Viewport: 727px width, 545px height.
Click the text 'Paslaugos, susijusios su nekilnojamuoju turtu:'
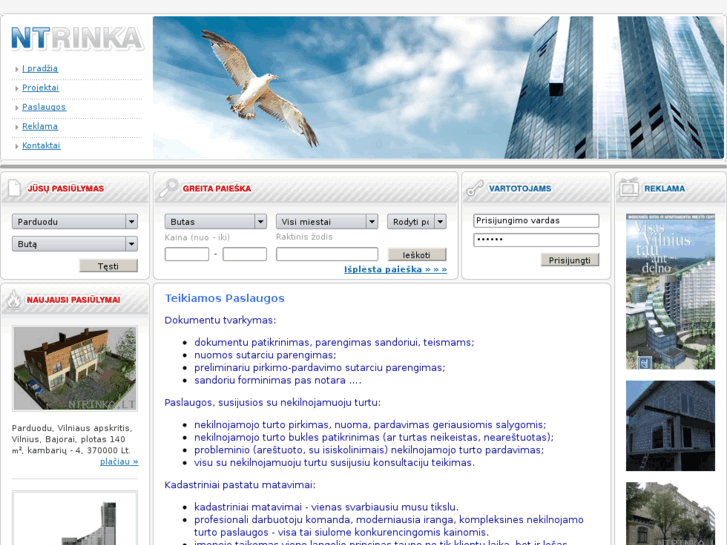coord(273,402)
